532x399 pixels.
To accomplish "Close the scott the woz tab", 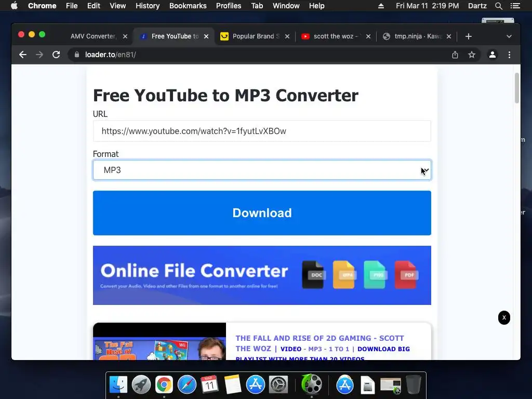I will tap(368, 36).
